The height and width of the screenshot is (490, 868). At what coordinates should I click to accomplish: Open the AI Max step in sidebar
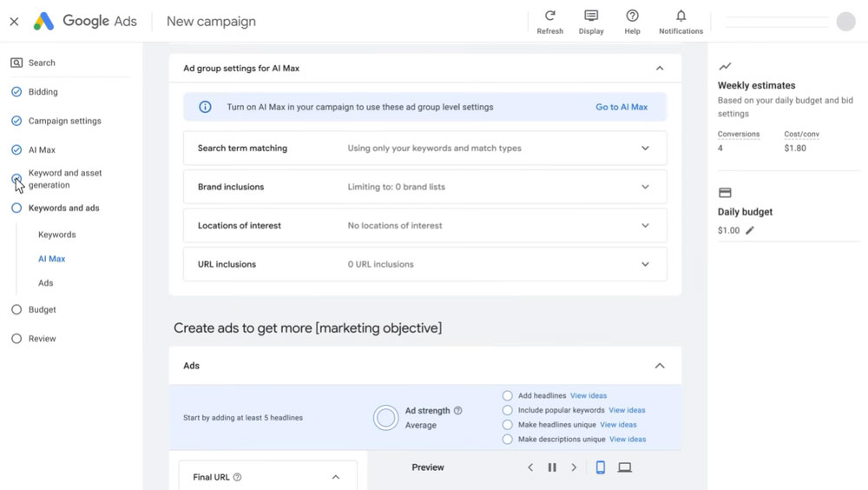pos(42,149)
